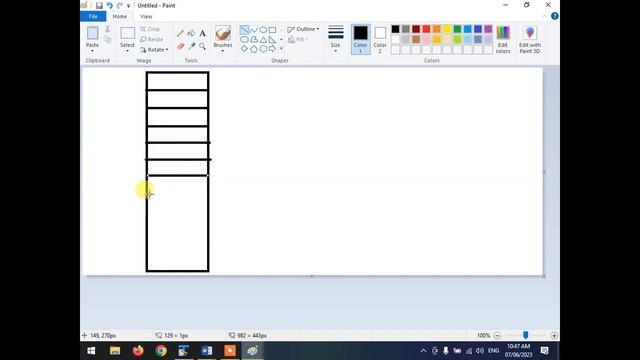Screen dimensions: 640x360
Task: Click the Crop button
Action: (150, 29)
